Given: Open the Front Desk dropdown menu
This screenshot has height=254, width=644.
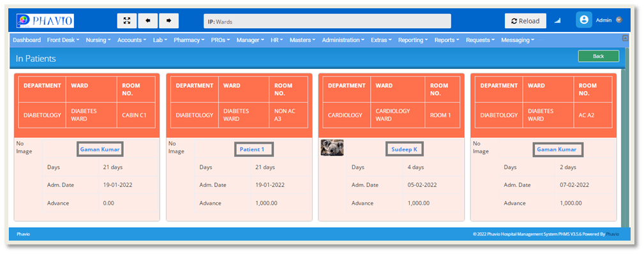Looking at the screenshot, I should [x=63, y=40].
